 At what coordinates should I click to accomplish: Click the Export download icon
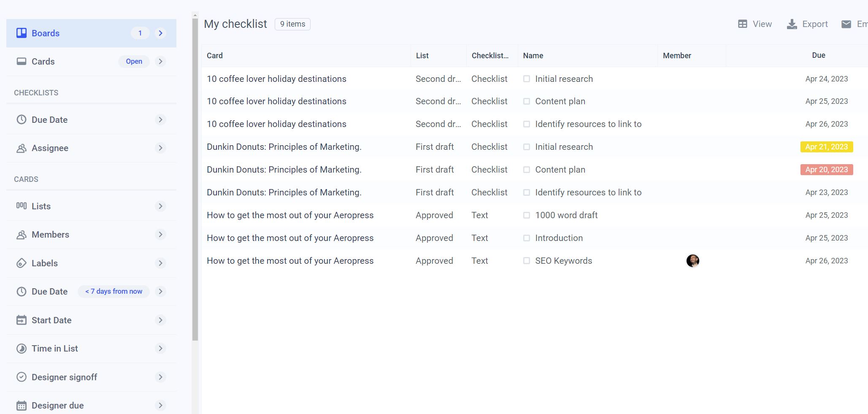tap(792, 24)
